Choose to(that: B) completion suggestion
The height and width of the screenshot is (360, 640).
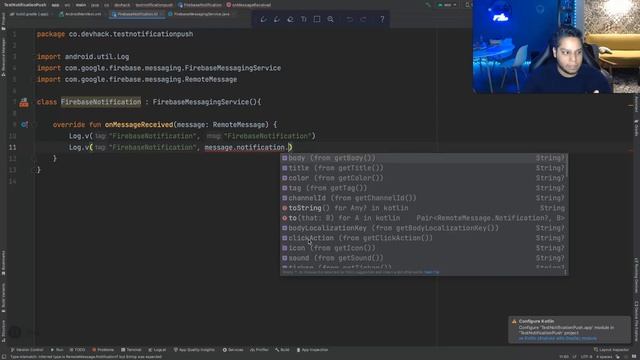(x=424, y=218)
